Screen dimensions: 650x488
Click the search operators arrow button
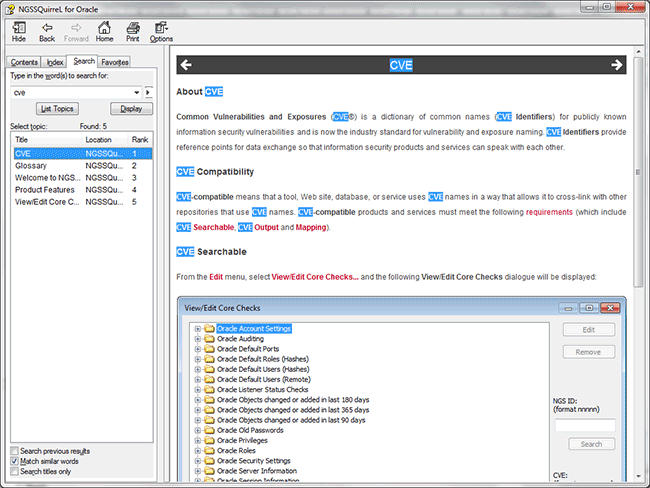[x=148, y=92]
